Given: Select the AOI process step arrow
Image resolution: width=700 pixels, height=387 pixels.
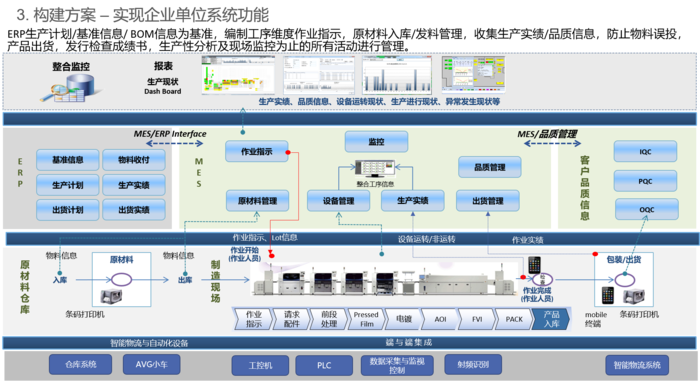Looking at the screenshot, I should (440, 319).
